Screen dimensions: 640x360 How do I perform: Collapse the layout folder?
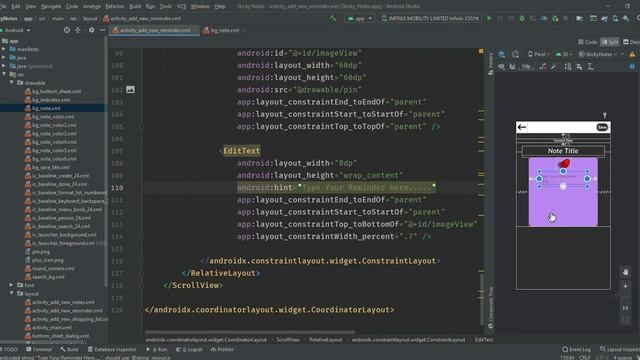point(11,293)
